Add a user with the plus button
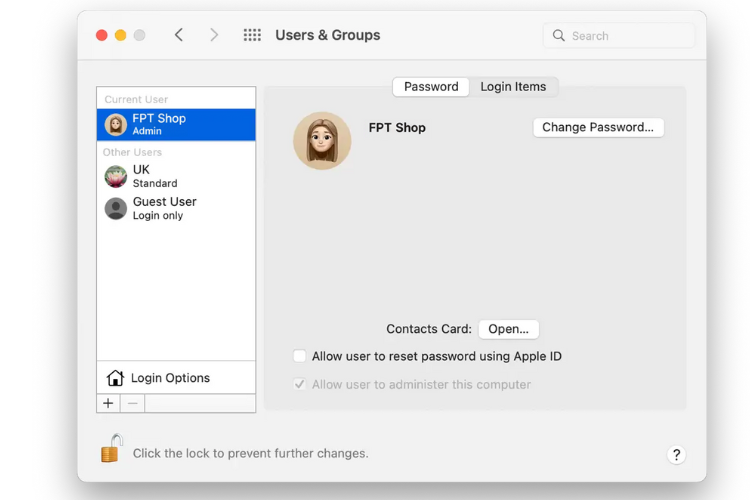The height and width of the screenshot is (500, 750). tap(108, 403)
